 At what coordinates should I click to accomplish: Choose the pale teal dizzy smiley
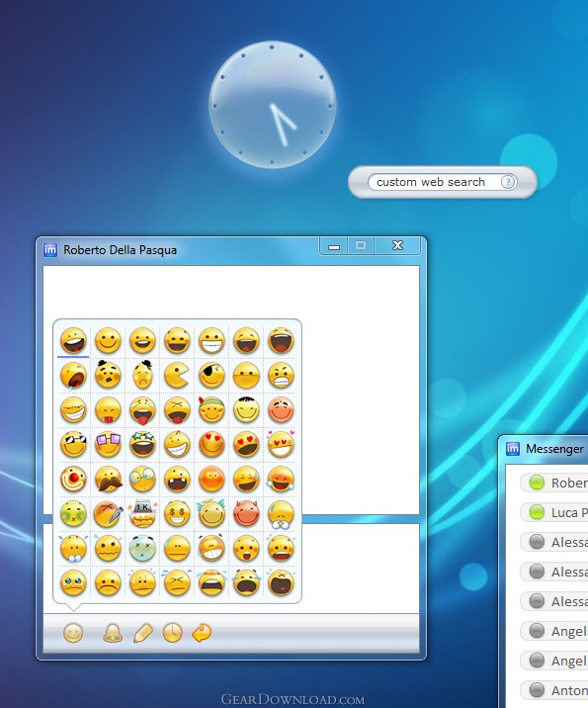pos(142,548)
